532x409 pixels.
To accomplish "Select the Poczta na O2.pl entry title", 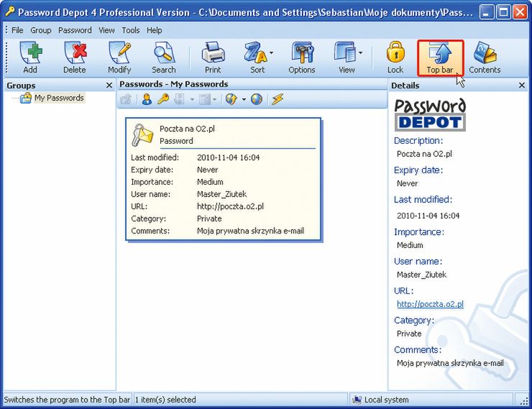I will pyautogui.click(x=187, y=129).
